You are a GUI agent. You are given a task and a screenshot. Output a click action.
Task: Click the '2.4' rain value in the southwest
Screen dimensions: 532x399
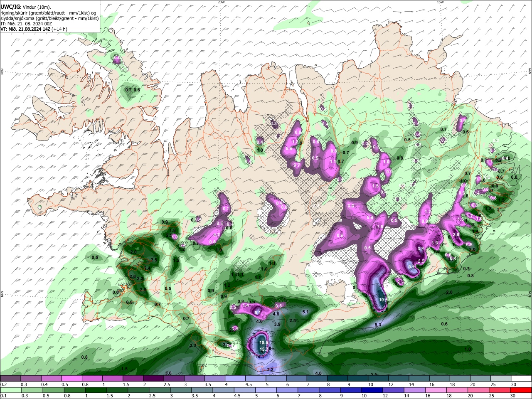point(147,268)
